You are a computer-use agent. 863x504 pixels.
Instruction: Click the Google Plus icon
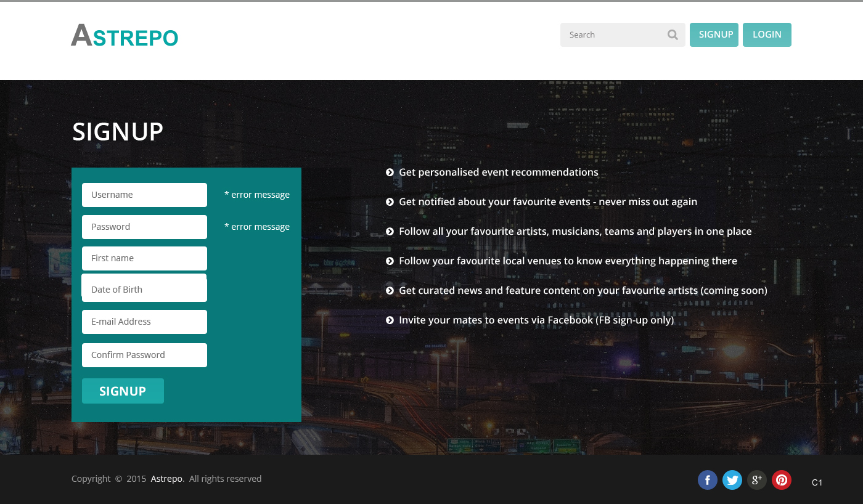[x=756, y=480]
